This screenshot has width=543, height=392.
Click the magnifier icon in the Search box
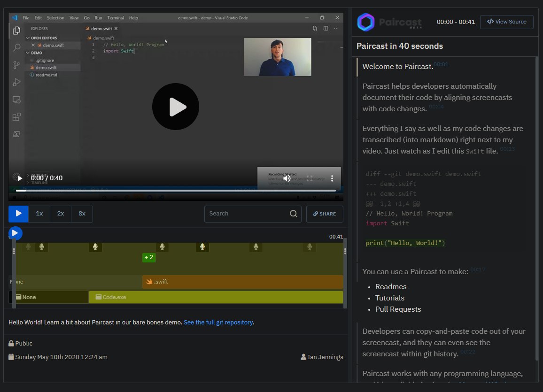(x=293, y=214)
